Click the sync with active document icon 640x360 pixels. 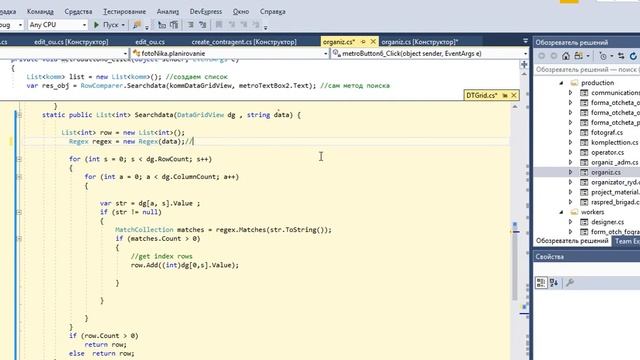(x=621, y=56)
